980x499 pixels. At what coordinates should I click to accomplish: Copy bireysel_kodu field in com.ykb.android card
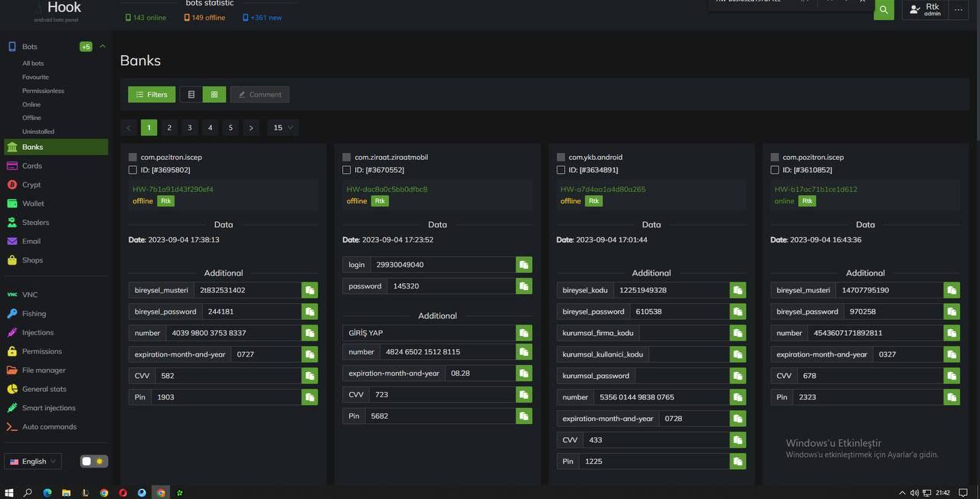[x=738, y=290]
